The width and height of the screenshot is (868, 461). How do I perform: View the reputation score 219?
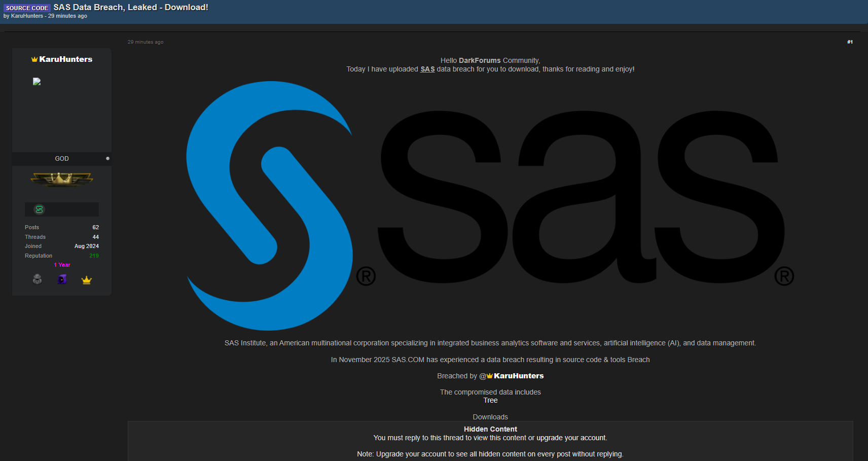pyautogui.click(x=94, y=256)
